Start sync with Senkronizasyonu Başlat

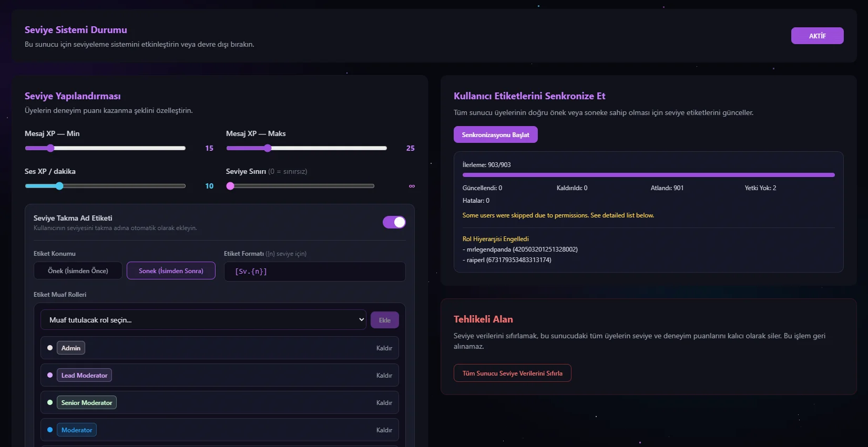(x=496, y=134)
